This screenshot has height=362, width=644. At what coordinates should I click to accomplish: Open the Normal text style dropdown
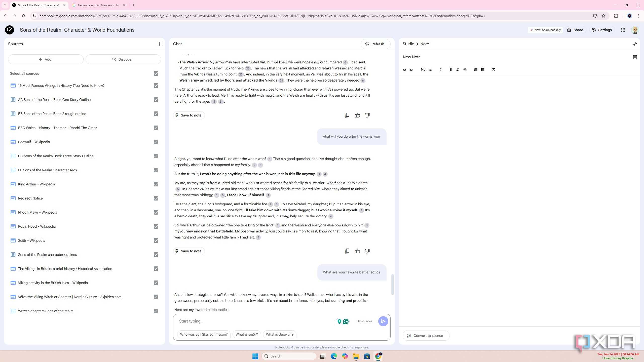click(x=431, y=70)
